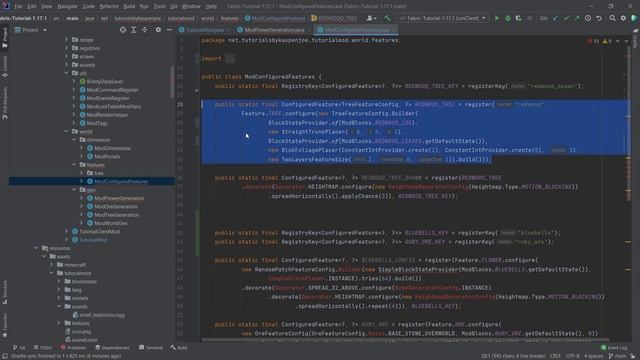Viewport: 640px width, 360px height.
Task: Open the Navigate menu
Action: (x=67, y=6)
